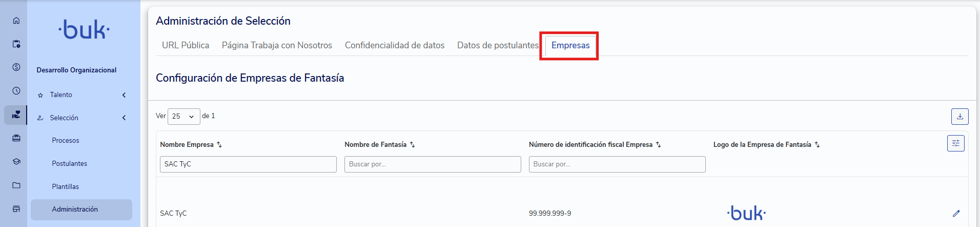Download the table with the export icon

tap(959, 117)
